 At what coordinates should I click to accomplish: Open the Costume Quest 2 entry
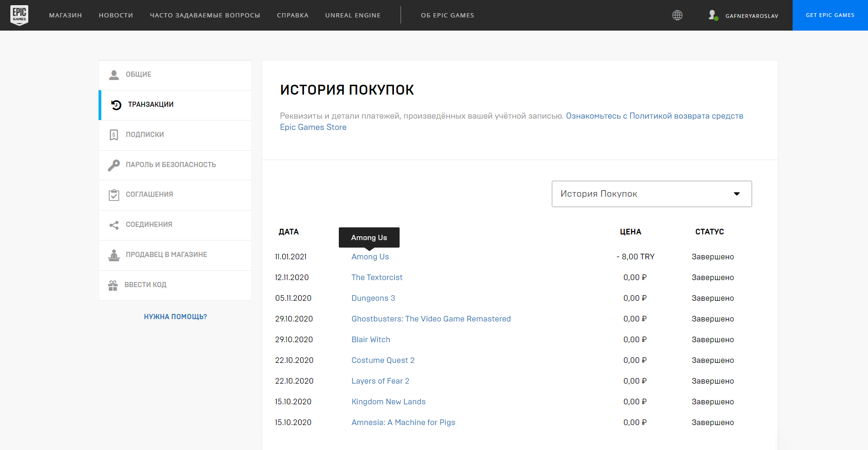pyautogui.click(x=383, y=360)
